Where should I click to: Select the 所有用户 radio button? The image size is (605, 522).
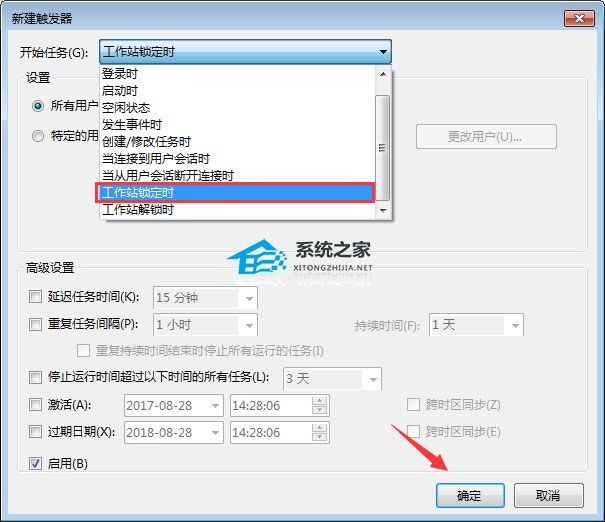click(38, 105)
